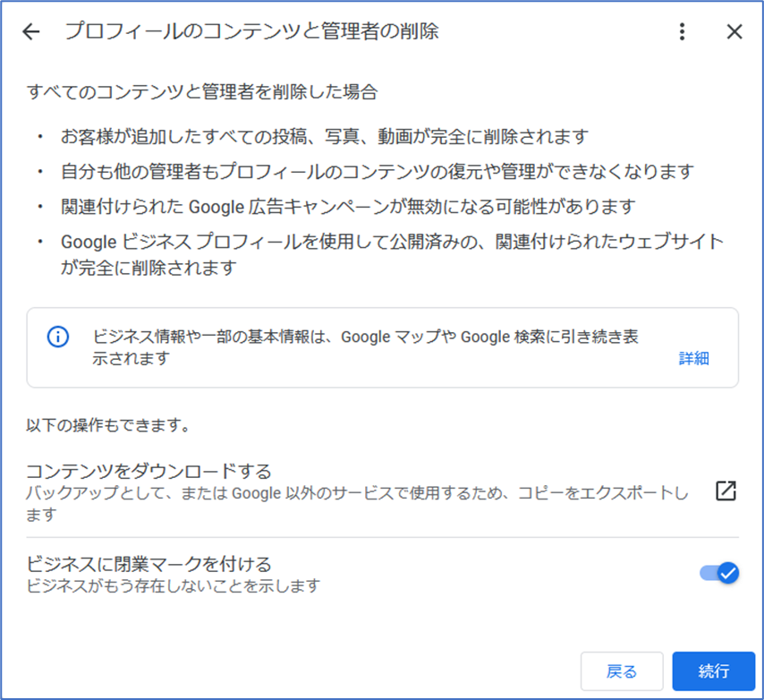This screenshot has height=700, width=764.
Task: Click ビジネスに閉業マークを付ける label
Action: coord(149,564)
